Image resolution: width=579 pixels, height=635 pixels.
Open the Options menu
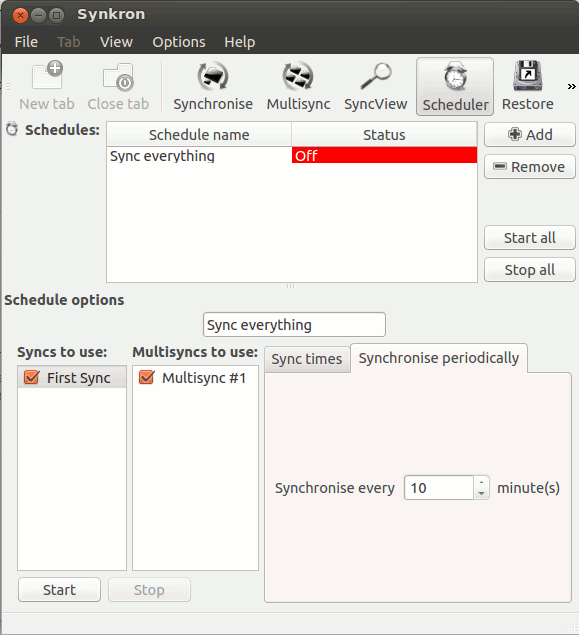click(179, 42)
